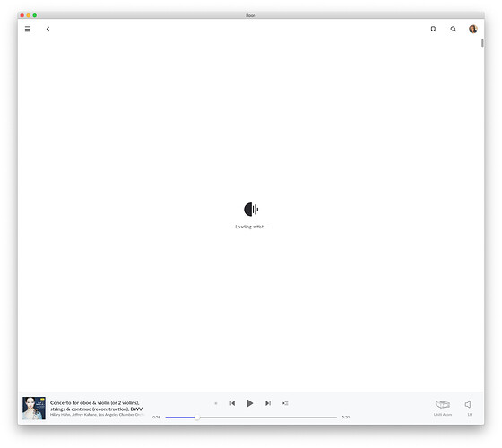Viewport: 502px width, 448px height.
Task: Skip to the next track
Action: click(x=268, y=403)
